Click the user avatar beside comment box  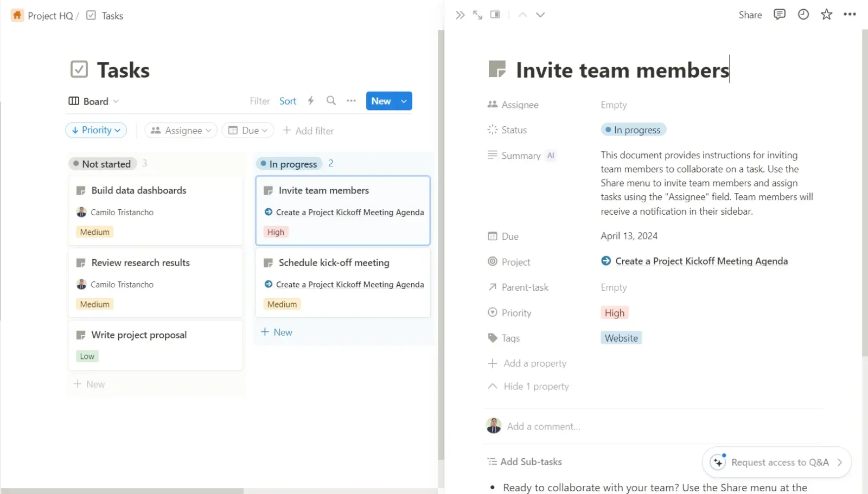click(x=494, y=426)
